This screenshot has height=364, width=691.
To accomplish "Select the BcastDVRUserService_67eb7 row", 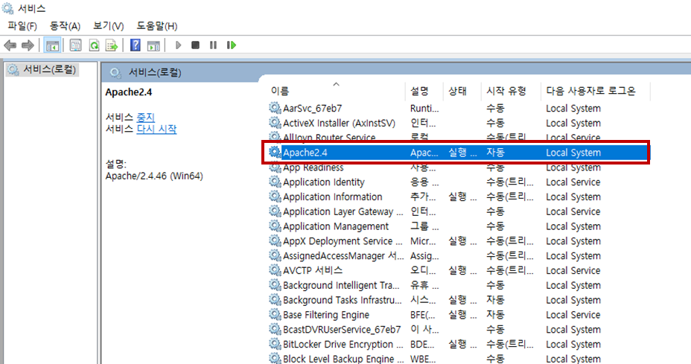I will 458,330.
